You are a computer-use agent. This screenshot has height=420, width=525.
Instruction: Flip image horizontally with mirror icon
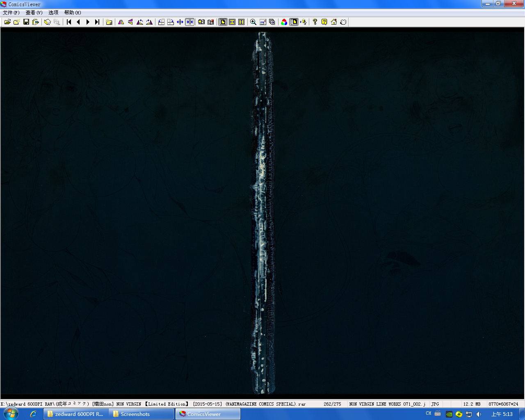[121, 22]
